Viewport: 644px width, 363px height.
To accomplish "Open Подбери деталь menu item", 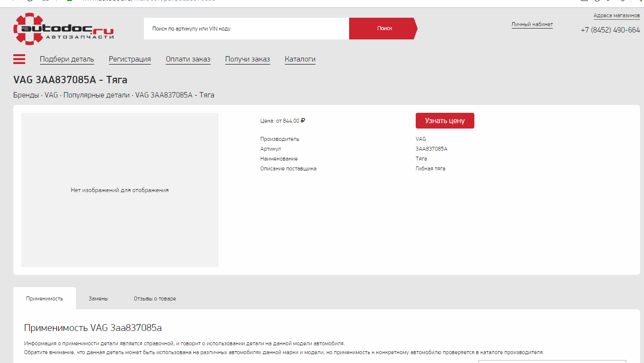I will click(x=67, y=59).
